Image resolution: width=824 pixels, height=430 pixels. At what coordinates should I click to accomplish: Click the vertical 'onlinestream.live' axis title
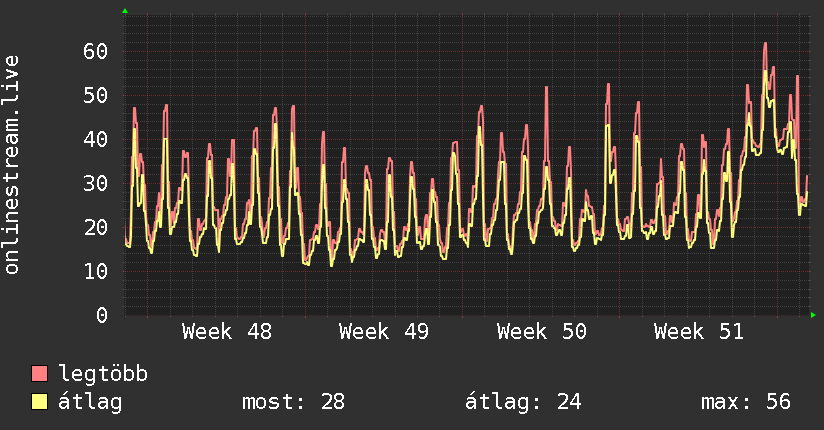(x=11, y=165)
